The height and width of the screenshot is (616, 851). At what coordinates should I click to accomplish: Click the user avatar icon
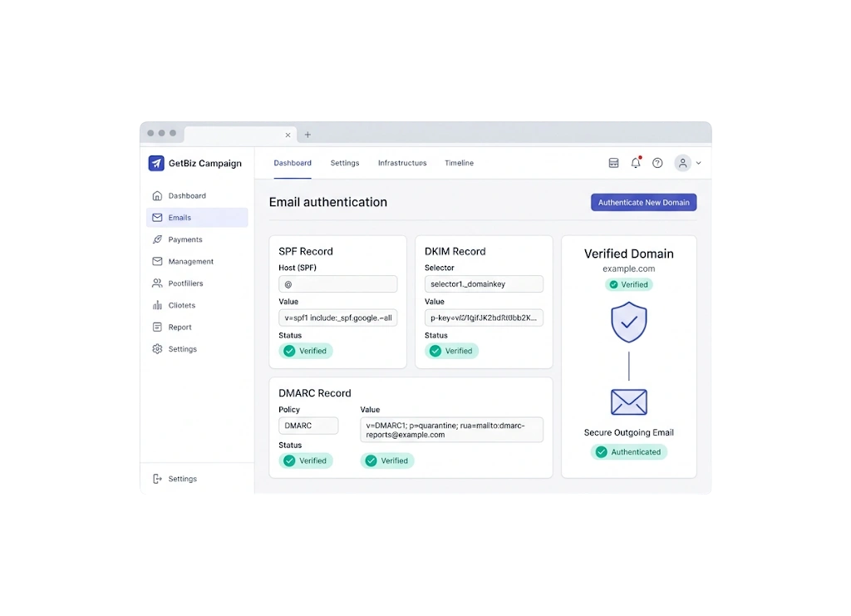click(682, 163)
